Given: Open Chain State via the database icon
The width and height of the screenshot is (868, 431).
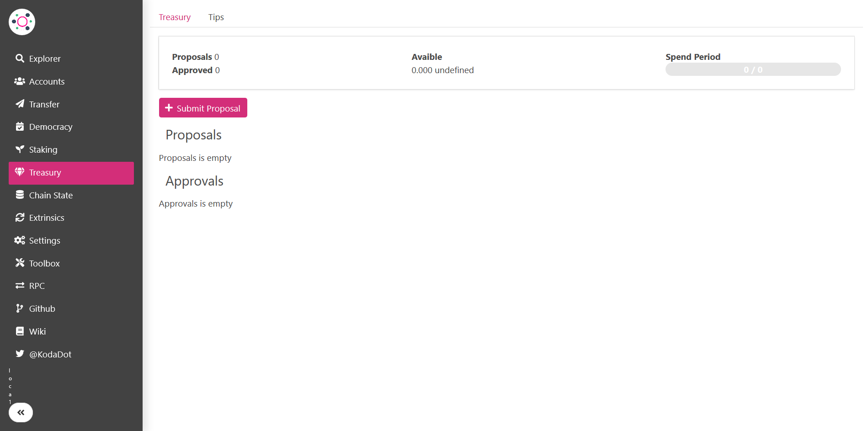Looking at the screenshot, I should coord(20,195).
